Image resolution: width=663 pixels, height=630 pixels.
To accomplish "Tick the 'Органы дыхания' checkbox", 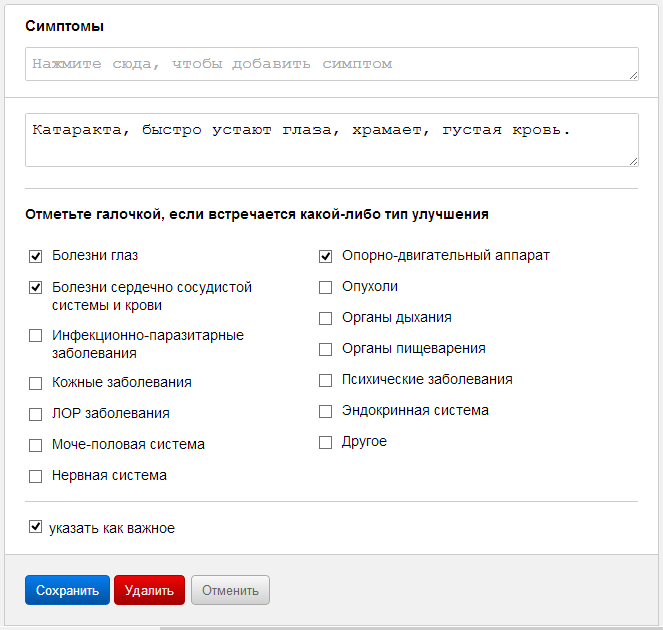I will 325,318.
